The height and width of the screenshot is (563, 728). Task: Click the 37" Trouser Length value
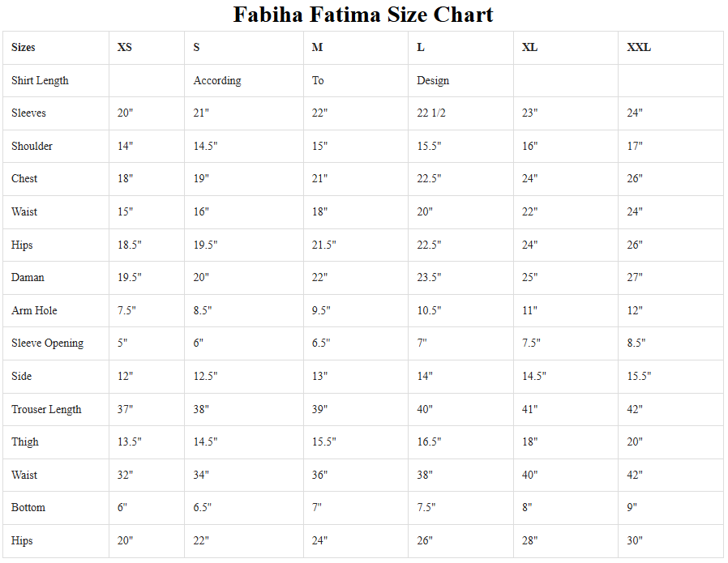[125, 410]
